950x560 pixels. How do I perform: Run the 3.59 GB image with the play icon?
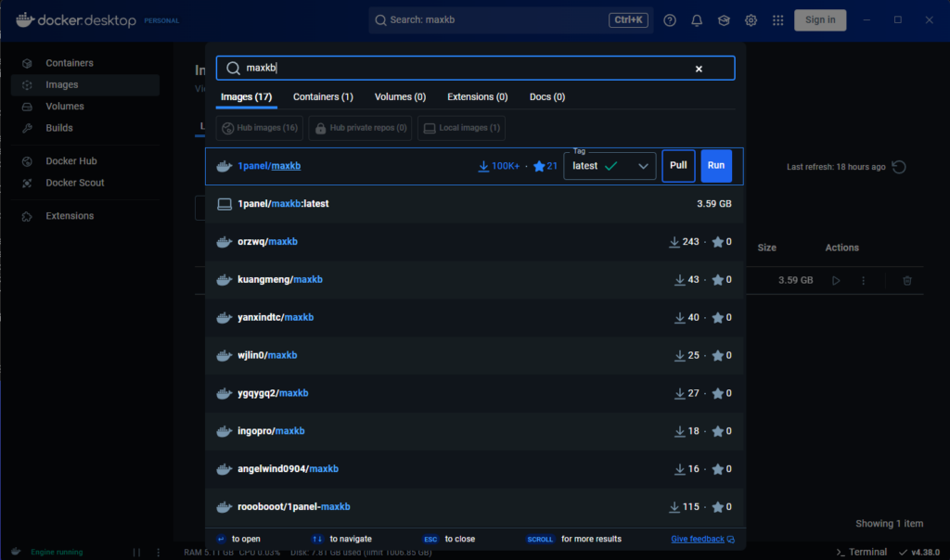point(836,280)
